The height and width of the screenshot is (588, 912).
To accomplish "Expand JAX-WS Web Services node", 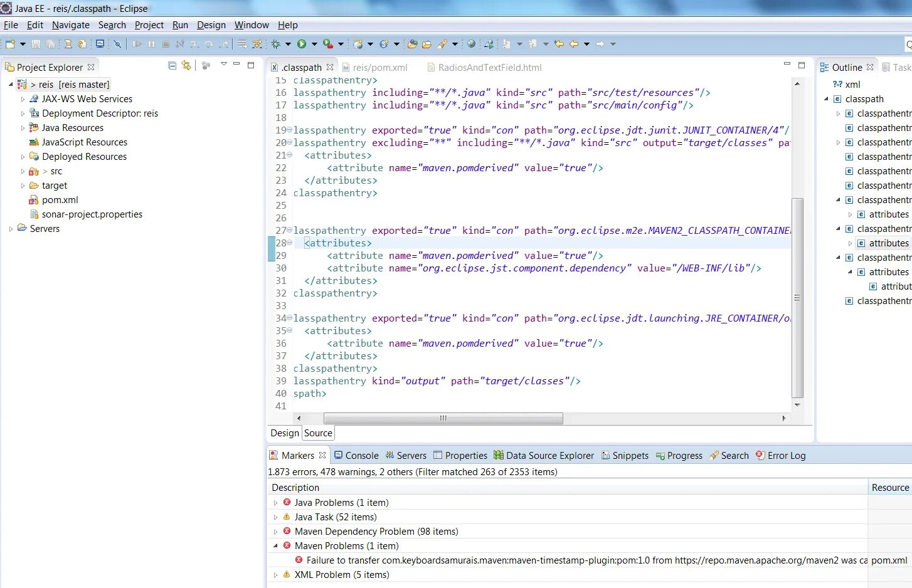I will point(23,99).
